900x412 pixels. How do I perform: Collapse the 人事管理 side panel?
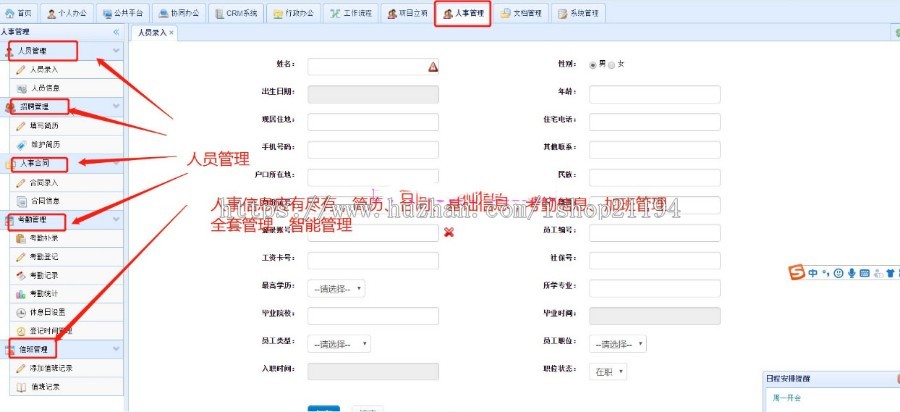(x=116, y=32)
